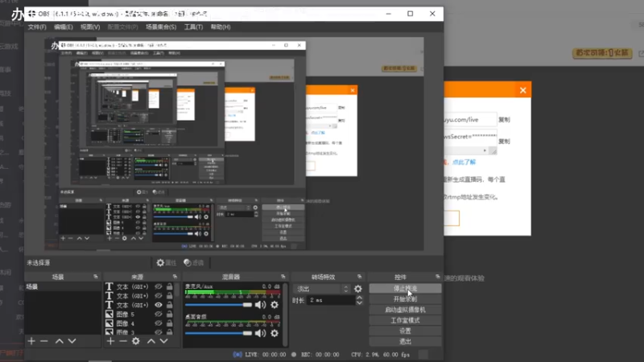
Task: Move source down in 来源 panel
Action: (x=163, y=341)
